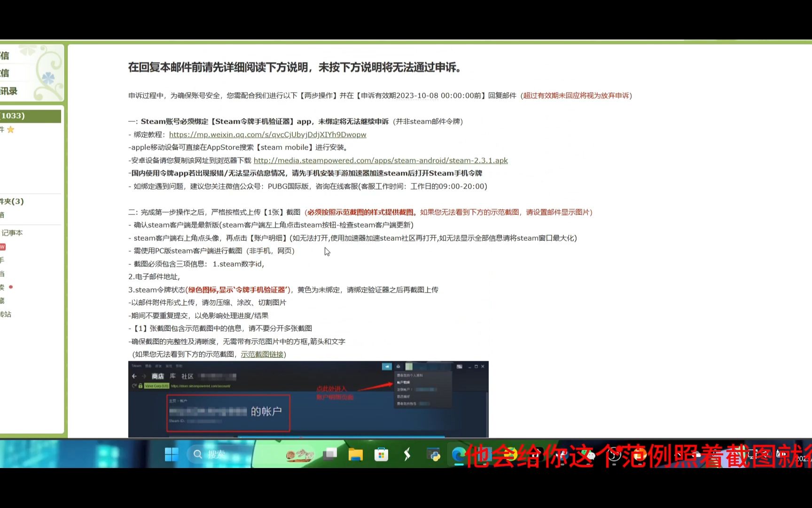
Task: Open the black lightning-shaped taskbar app
Action: [x=407, y=454]
